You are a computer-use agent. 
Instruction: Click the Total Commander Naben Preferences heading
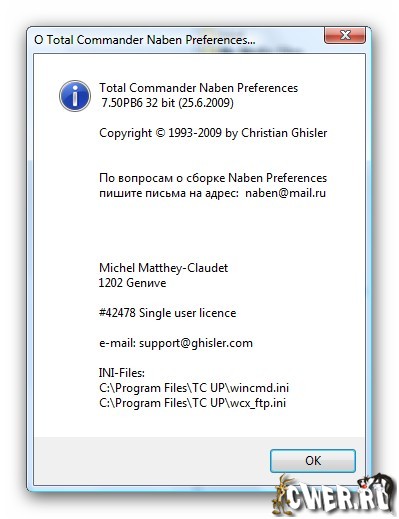tap(198, 88)
